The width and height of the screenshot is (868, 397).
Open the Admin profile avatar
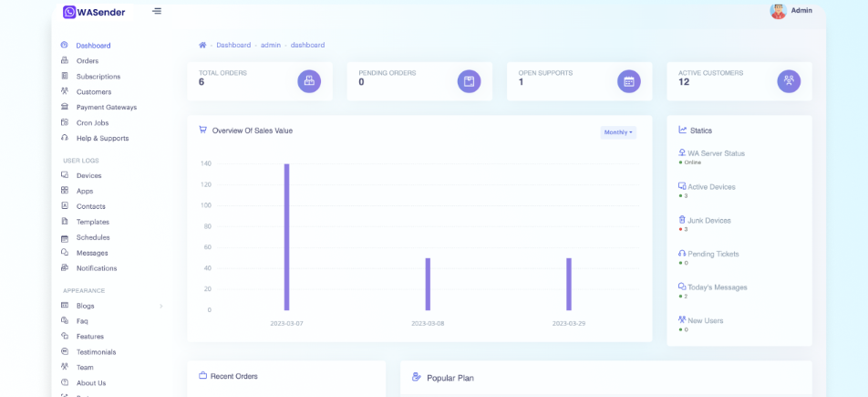(x=778, y=11)
